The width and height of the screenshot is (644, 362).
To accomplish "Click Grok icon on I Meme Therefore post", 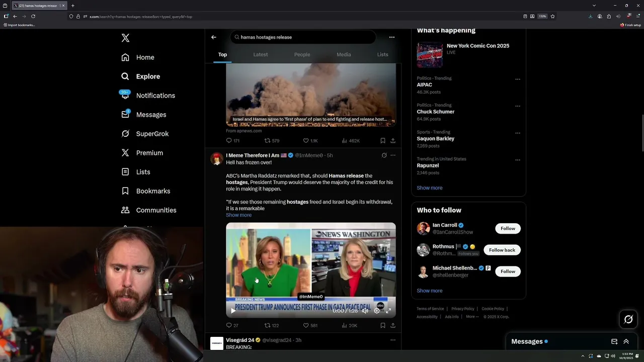I will click(x=384, y=155).
